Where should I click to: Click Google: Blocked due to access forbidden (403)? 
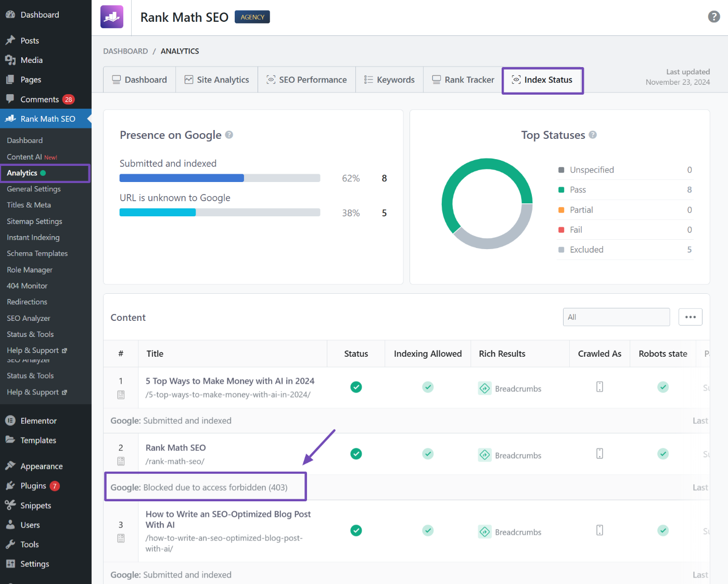tap(199, 487)
